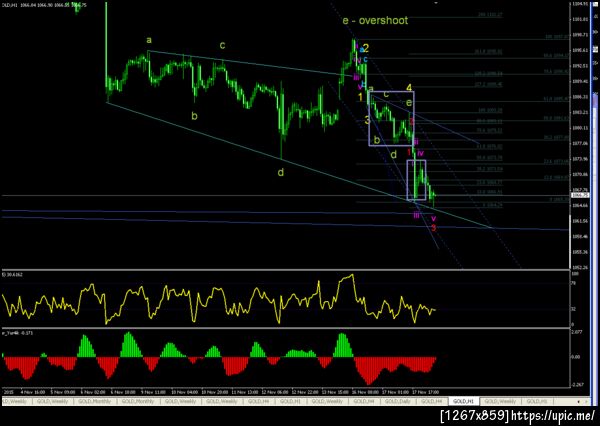This screenshot has height=426, width=600.
Task: Click the 1104.91 price axis label
Action: click(x=580, y=4)
